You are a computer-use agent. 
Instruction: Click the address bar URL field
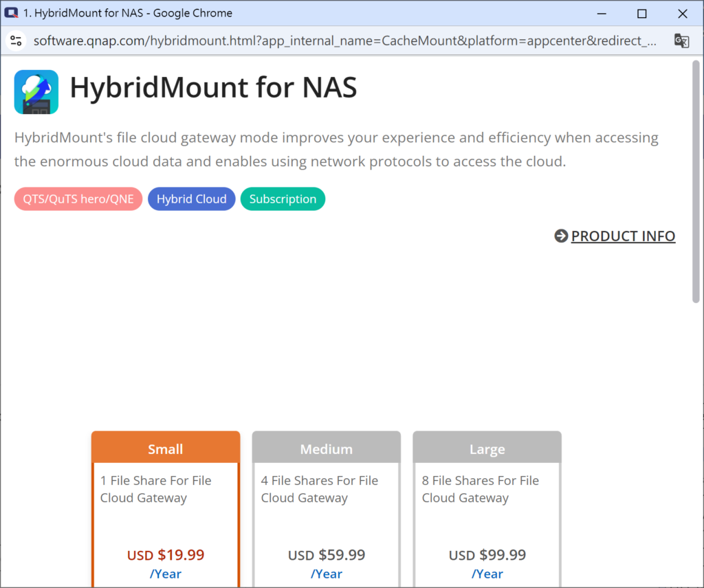[344, 41]
